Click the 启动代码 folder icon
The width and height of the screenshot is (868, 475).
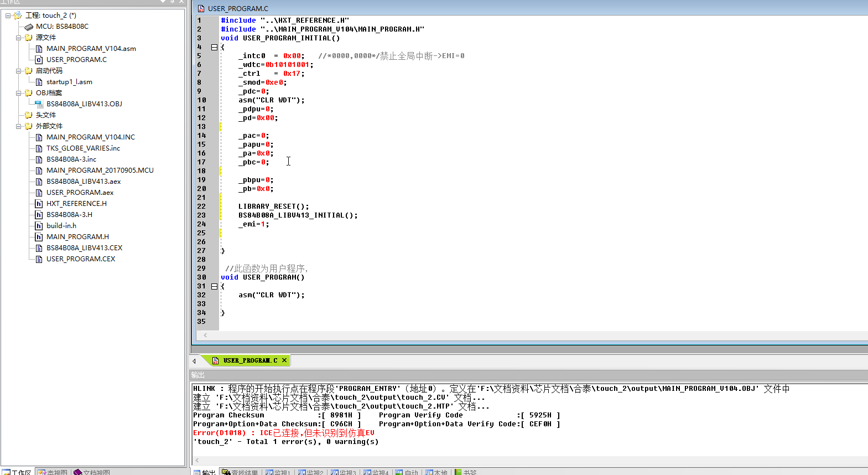click(28, 71)
